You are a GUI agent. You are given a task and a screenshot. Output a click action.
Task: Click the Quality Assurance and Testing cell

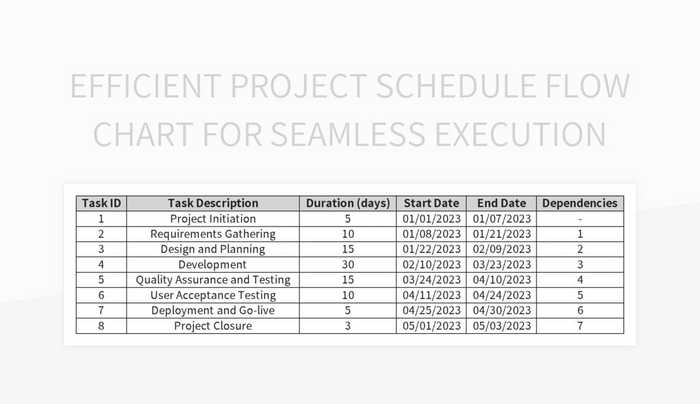point(213,280)
